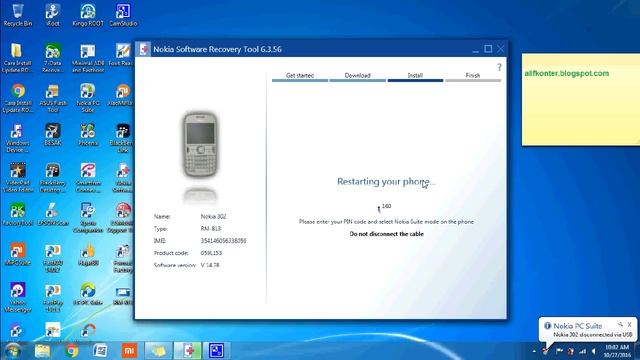Open the VideoPad Video Editor shortcut
640x360 pixels.
pyautogui.click(x=18, y=178)
